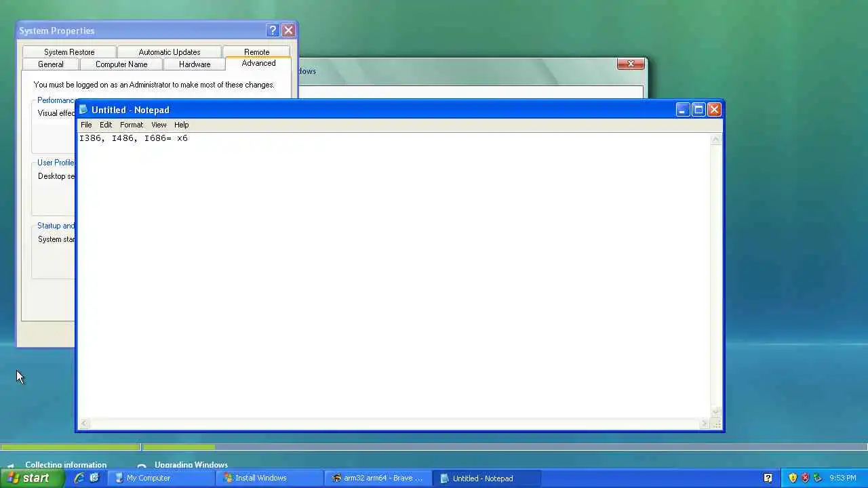The image size is (868, 488).
Task: Close the System Properties dialog
Action: pos(288,30)
